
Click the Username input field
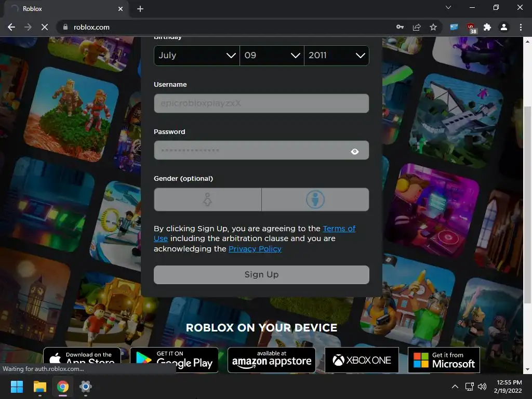click(261, 103)
